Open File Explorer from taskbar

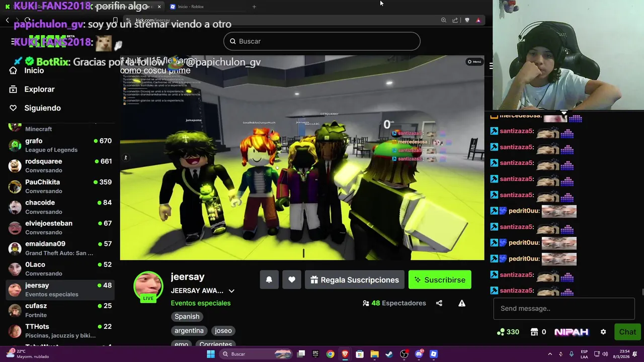pyautogui.click(x=374, y=354)
